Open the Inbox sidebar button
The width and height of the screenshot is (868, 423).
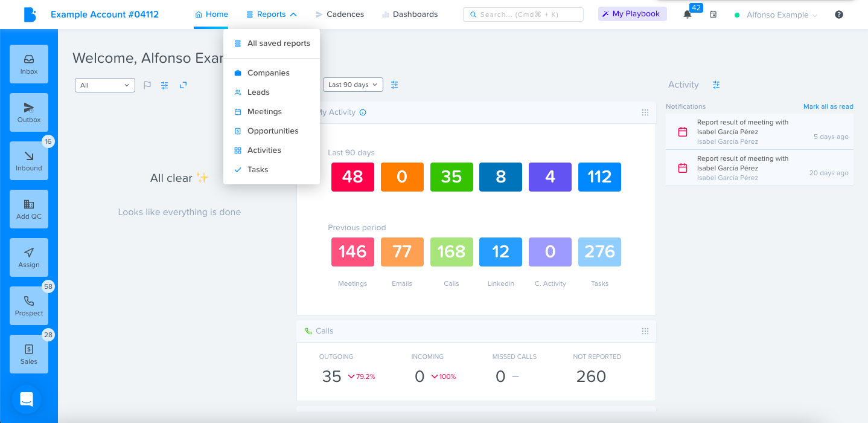(x=29, y=64)
